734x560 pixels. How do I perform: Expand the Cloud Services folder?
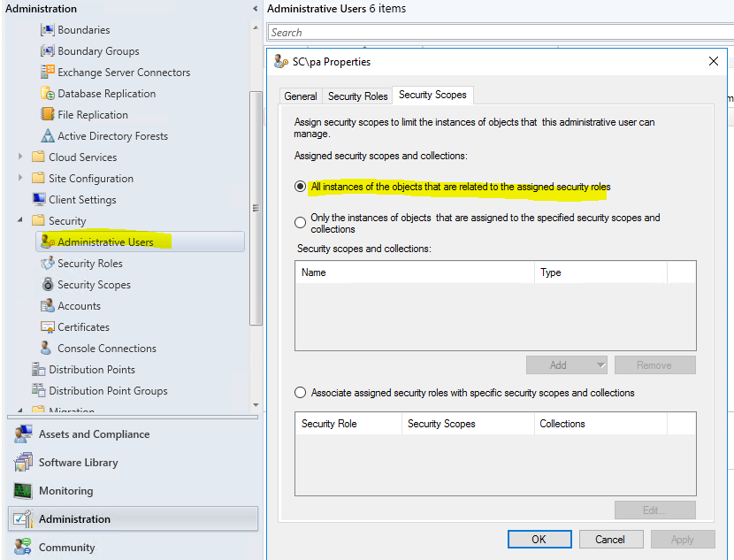pos(21,157)
